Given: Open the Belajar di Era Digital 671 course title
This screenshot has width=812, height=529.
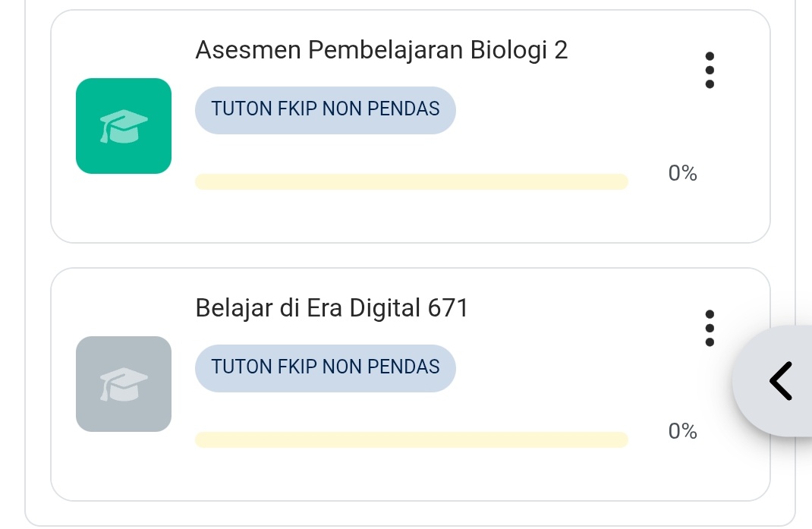Looking at the screenshot, I should [x=332, y=308].
